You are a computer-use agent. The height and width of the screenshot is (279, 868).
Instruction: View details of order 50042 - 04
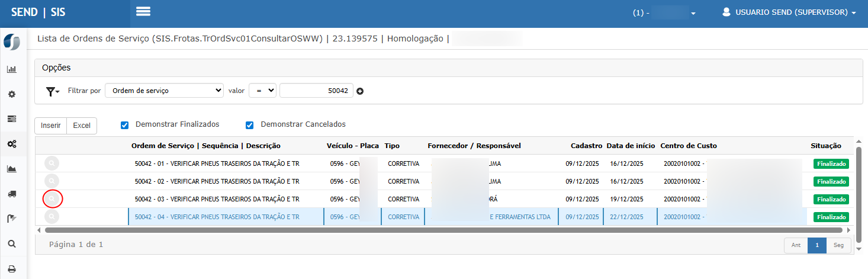(x=52, y=217)
